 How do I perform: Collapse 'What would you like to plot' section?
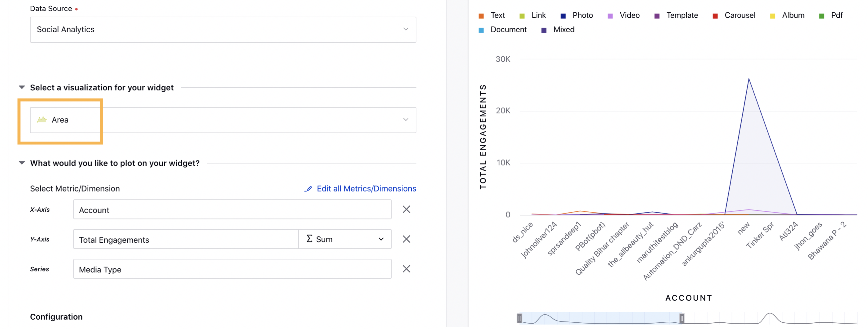point(22,163)
